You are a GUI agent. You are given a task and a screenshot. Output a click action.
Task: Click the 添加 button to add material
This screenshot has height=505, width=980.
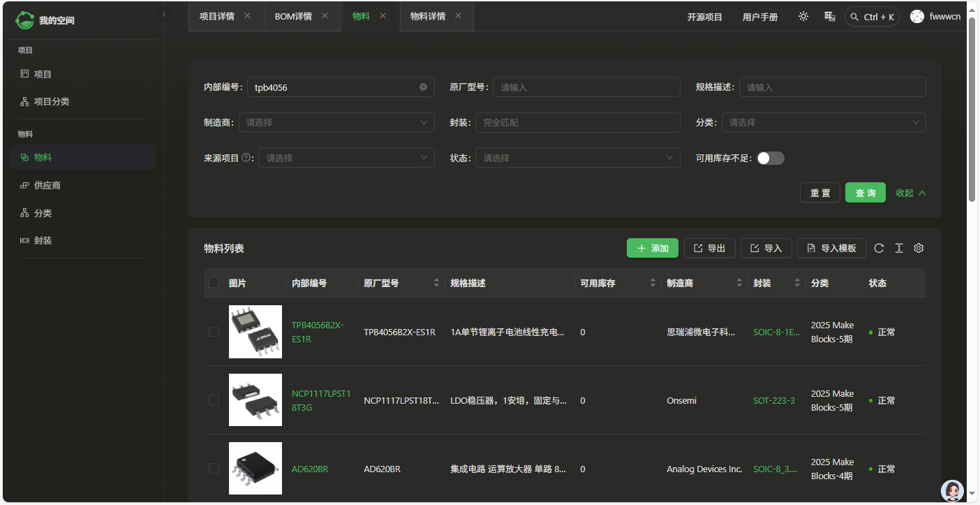[x=652, y=248]
